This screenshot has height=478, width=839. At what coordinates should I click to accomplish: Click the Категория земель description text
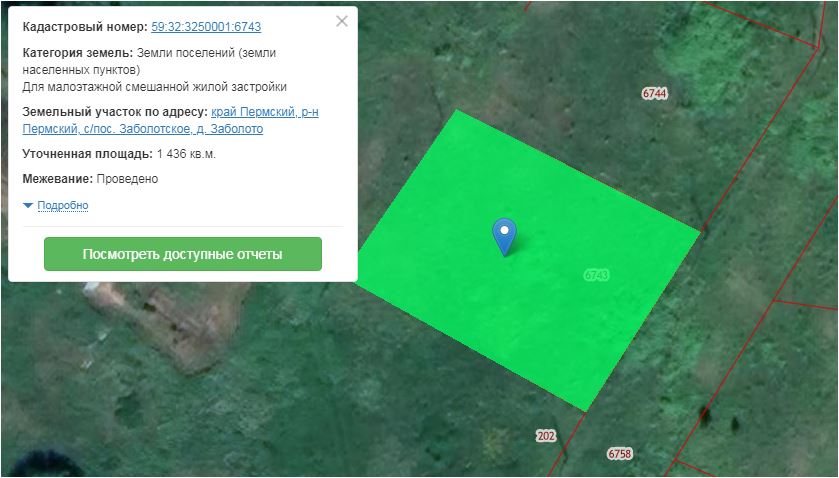[149, 62]
